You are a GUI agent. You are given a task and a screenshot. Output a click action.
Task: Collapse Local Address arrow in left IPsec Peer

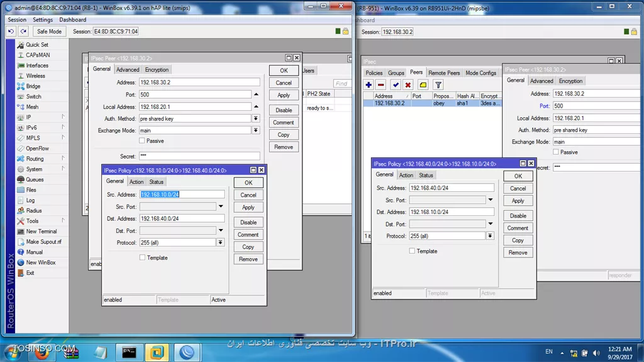point(256,106)
